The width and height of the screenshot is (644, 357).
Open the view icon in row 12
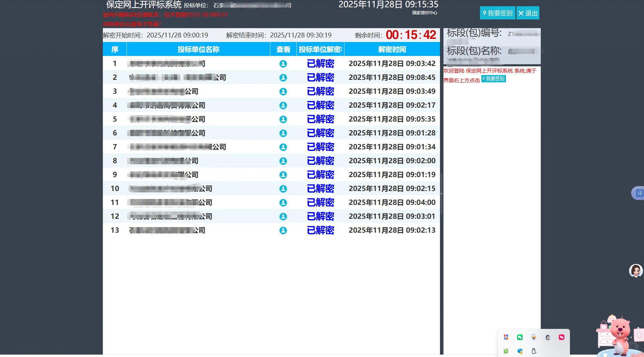[283, 216]
